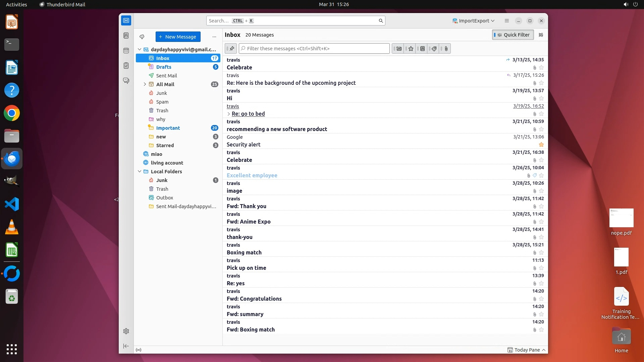The width and height of the screenshot is (644, 362).
Task: Expand the 'Re: go to bed' thread
Action: click(229, 114)
